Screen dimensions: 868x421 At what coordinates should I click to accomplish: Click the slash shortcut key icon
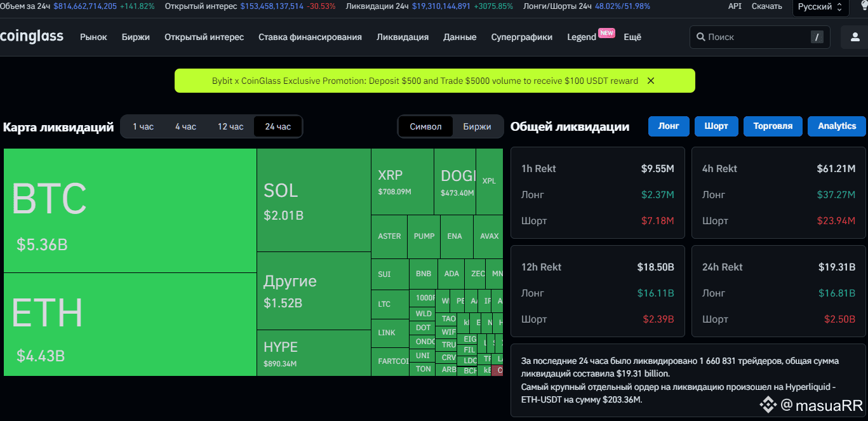[817, 37]
